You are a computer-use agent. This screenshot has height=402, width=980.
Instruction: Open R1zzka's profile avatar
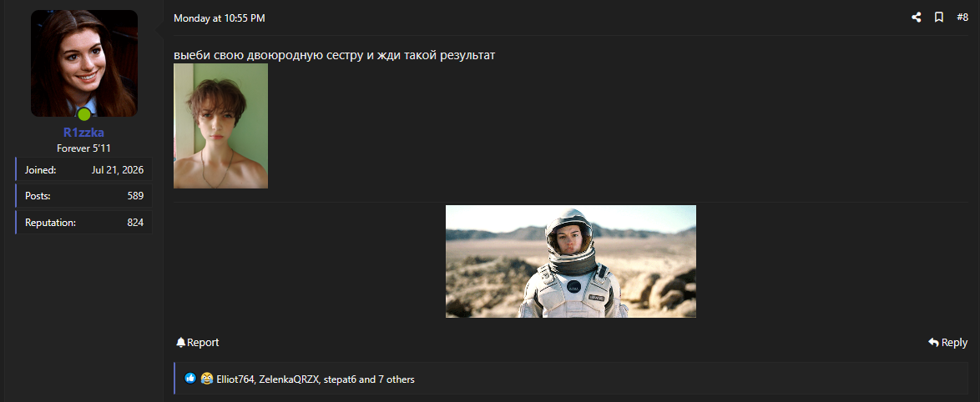[84, 63]
